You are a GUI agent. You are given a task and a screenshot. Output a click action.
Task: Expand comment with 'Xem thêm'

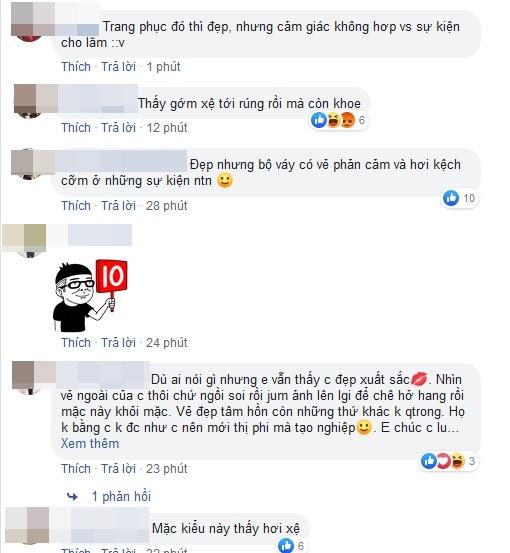[90, 443]
